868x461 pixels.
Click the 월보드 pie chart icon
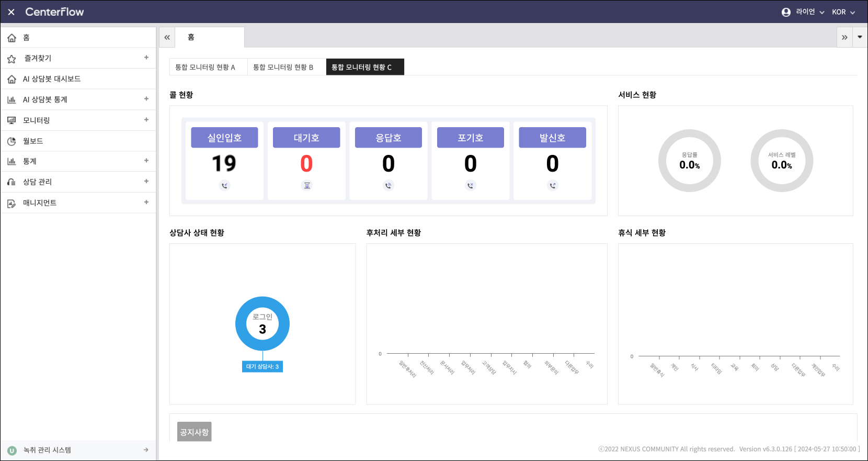(x=12, y=141)
